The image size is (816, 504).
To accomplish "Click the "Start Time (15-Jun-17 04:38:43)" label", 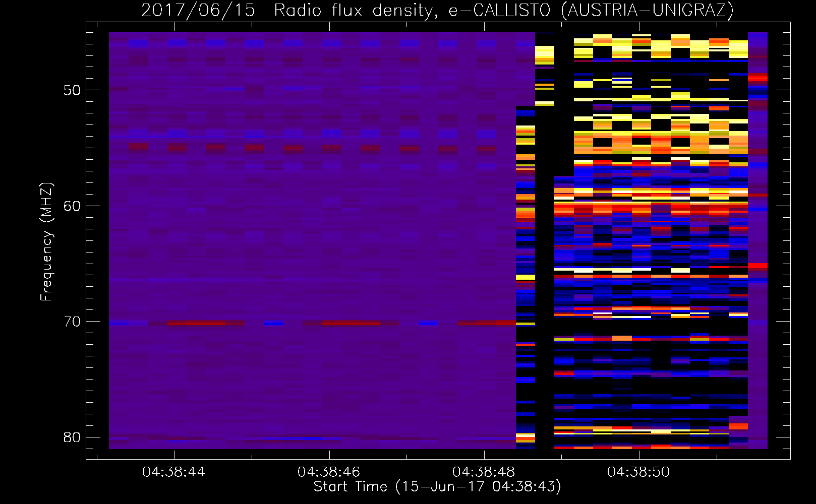I will pos(437,487).
